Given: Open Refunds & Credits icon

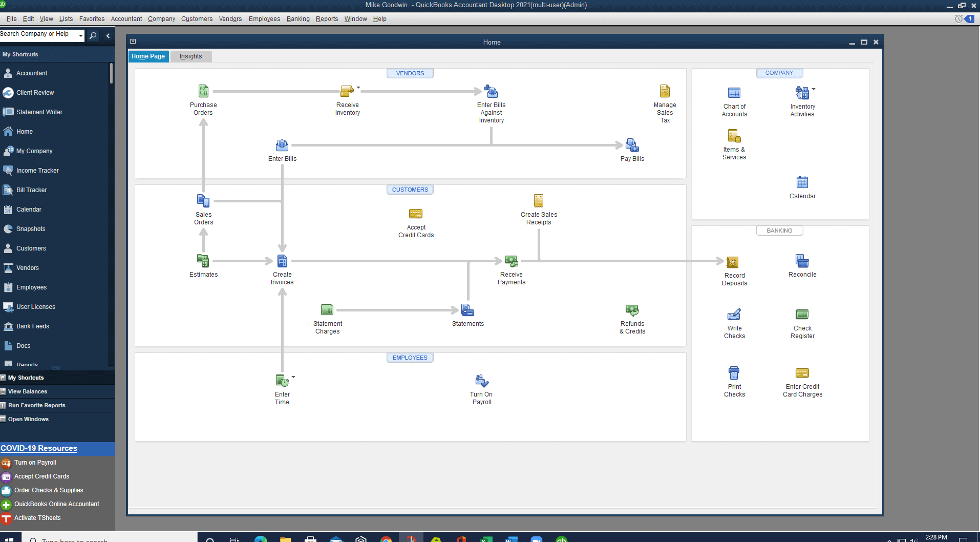Looking at the screenshot, I should coord(632,310).
